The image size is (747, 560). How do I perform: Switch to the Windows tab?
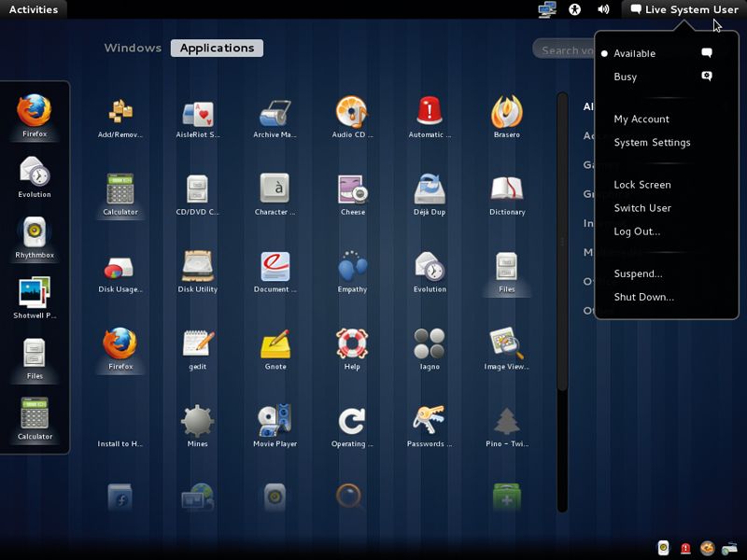click(134, 48)
